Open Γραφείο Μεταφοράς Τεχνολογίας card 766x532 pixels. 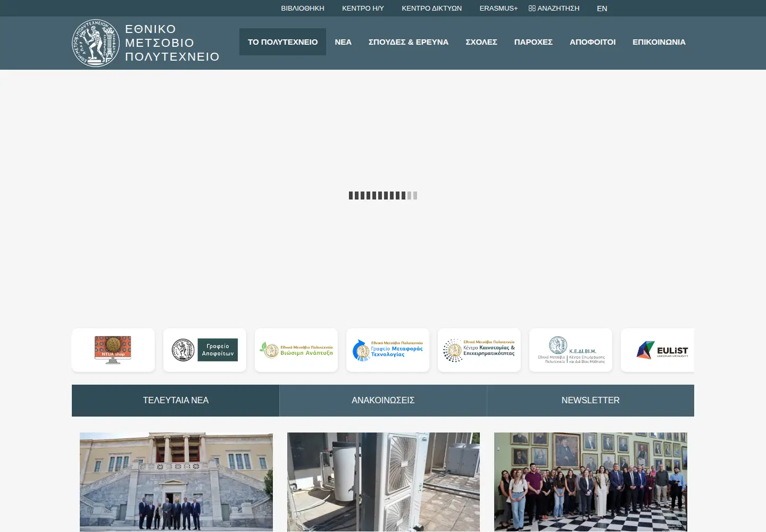tap(388, 350)
